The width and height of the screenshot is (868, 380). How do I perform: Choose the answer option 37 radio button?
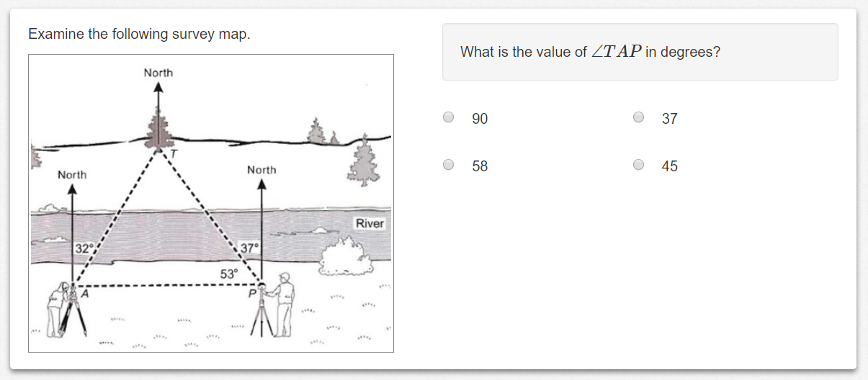point(638,117)
